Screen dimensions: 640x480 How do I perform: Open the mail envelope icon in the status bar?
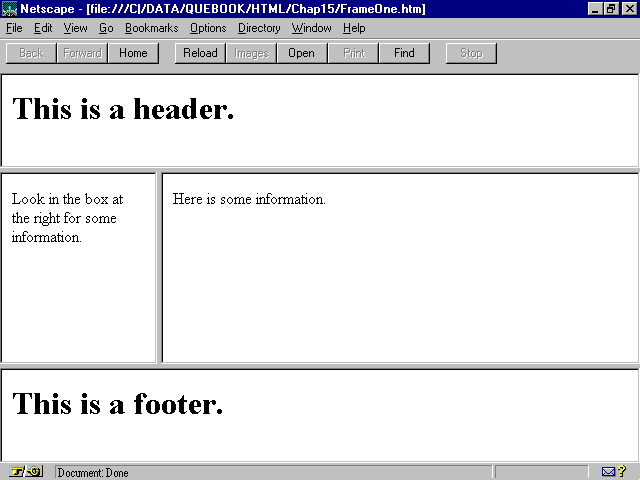(608, 472)
